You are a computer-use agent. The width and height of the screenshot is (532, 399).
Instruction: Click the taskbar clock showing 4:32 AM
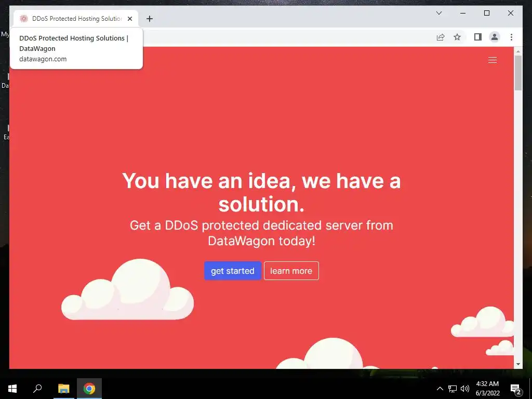coord(487,389)
